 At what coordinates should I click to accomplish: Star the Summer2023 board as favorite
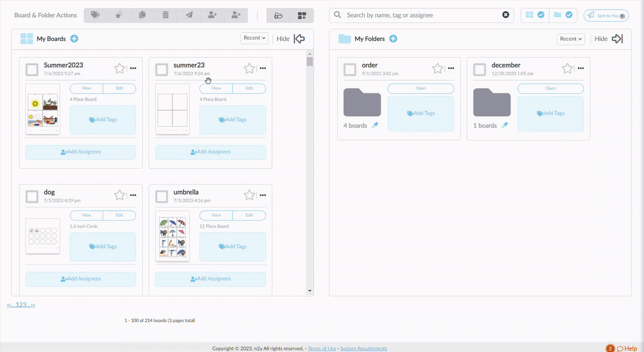tap(119, 68)
